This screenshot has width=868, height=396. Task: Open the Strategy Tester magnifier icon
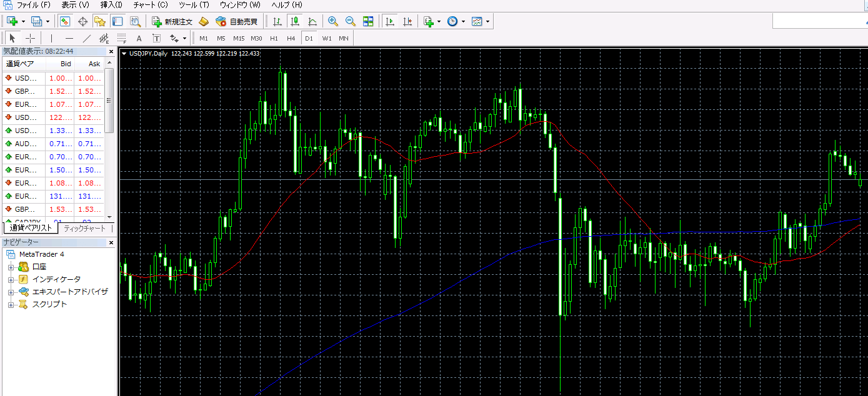135,21
